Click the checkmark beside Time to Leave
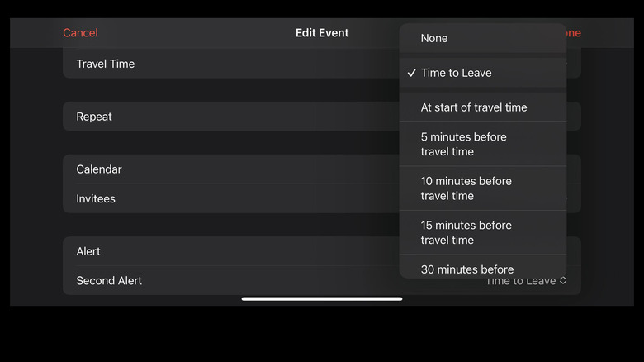This screenshot has height=362, width=644. [x=411, y=73]
